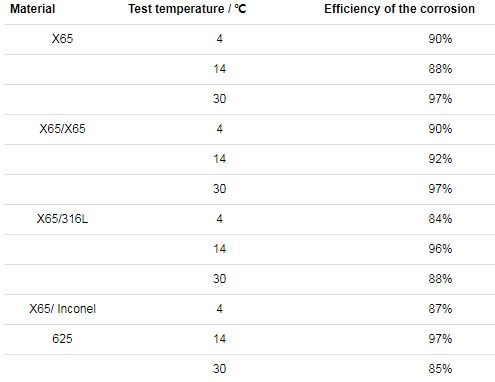Click the 90% value in the X65/X65 row
Screen dimensions: 495x382
pos(440,129)
